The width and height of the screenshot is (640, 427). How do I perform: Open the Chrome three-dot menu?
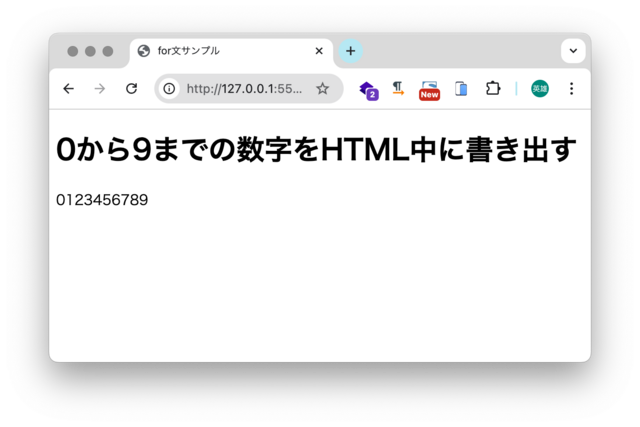(571, 89)
